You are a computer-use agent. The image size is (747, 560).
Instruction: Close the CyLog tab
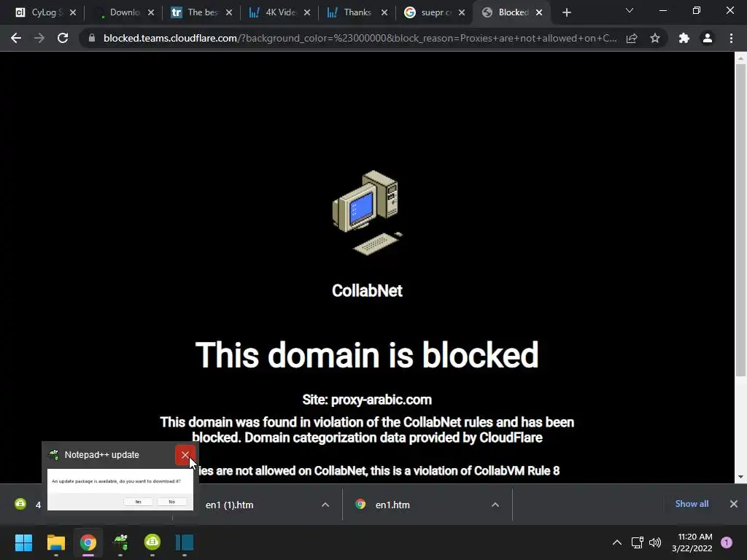73,12
